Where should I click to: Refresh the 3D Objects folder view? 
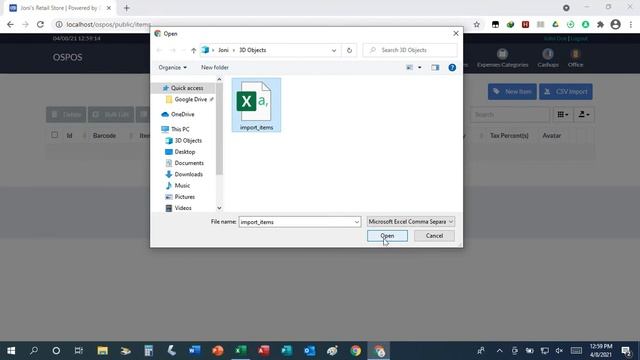349,50
